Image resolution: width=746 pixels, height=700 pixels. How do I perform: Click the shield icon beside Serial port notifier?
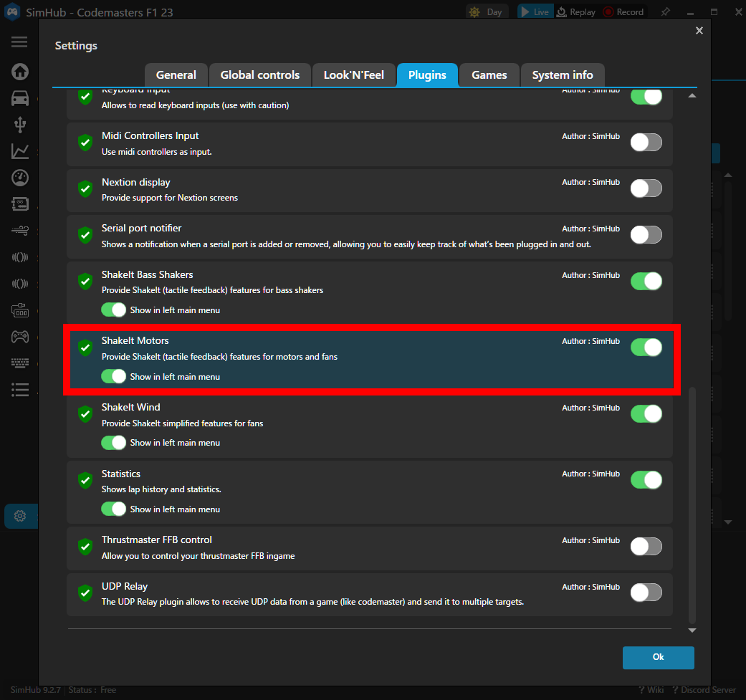tap(86, 235)
